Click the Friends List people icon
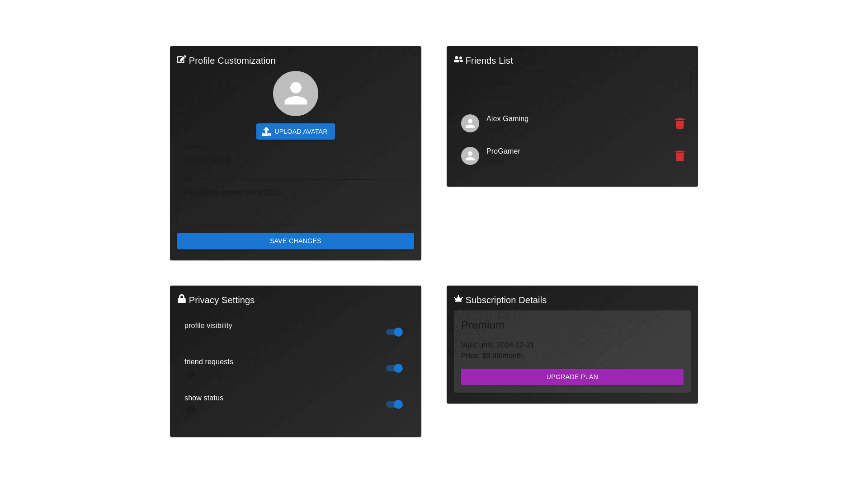 coord(458,60)
